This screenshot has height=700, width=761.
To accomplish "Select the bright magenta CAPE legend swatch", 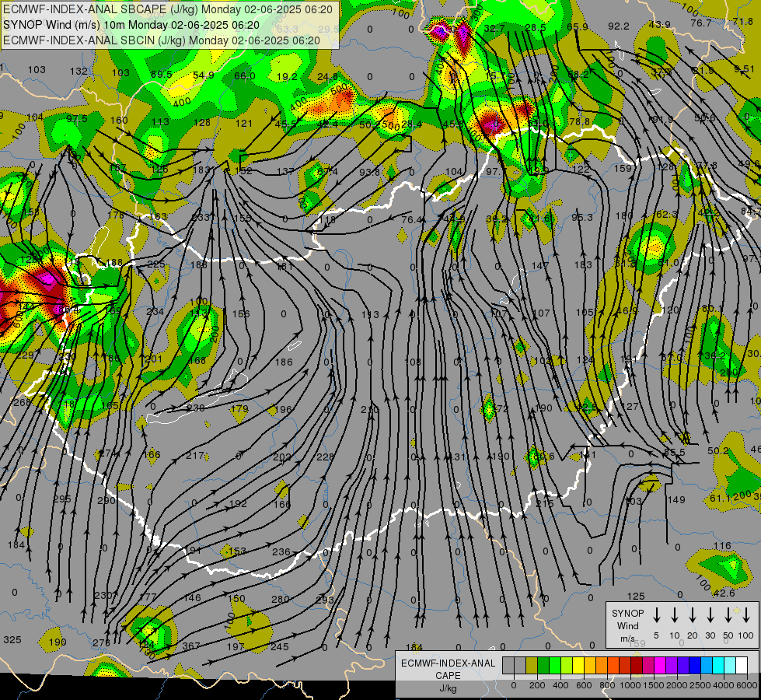I will click(660, 665).
